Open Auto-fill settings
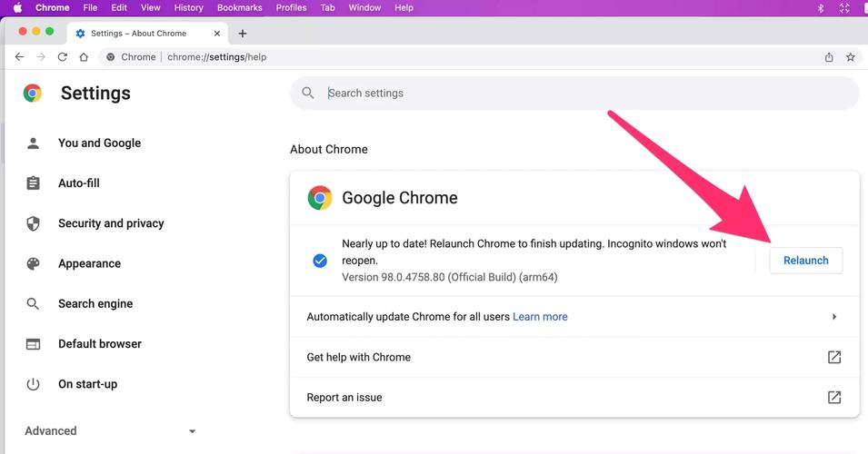 click(78, 183)
